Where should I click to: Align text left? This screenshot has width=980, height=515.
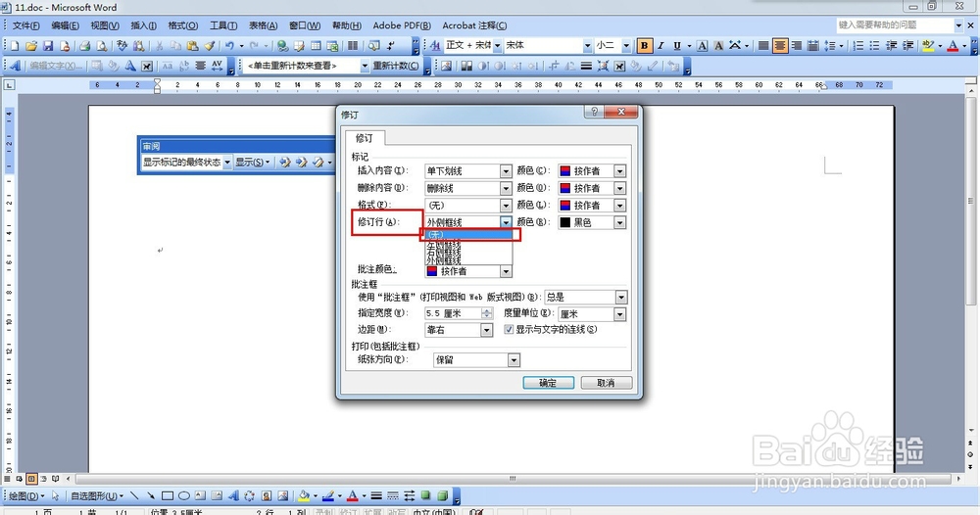(x=763, y=46)
